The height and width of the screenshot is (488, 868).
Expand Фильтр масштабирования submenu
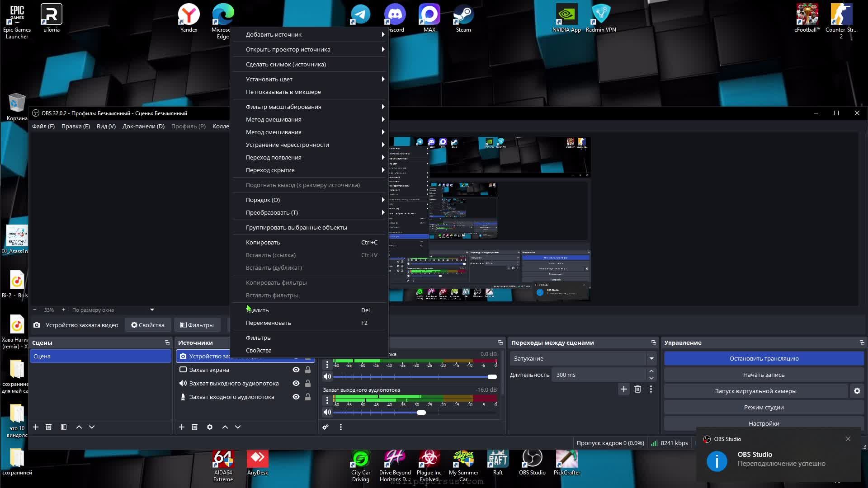click(310, 107)
